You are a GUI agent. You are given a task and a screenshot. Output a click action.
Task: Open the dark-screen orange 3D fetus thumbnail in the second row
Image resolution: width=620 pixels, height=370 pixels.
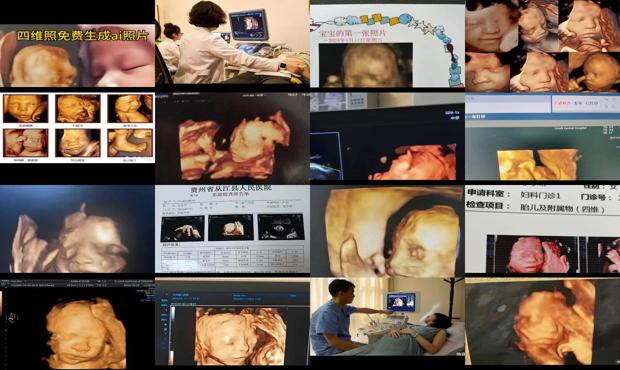[x=232, y=138]
